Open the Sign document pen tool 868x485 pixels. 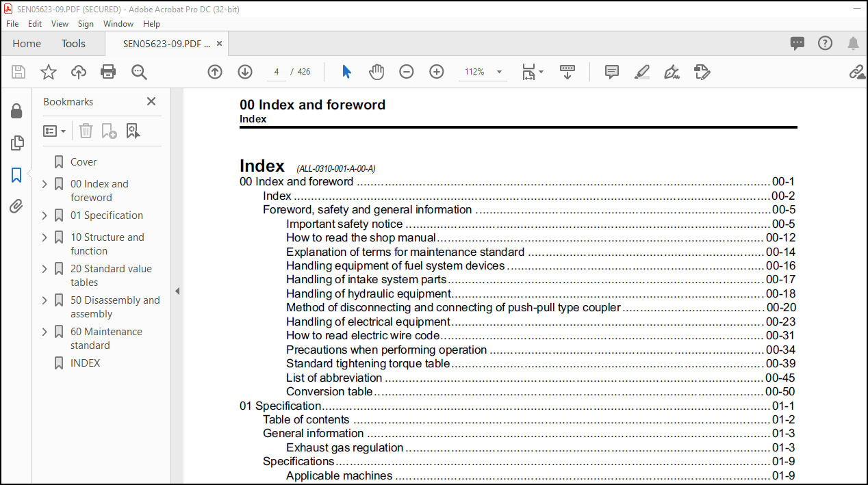click(x=672, y=72)
